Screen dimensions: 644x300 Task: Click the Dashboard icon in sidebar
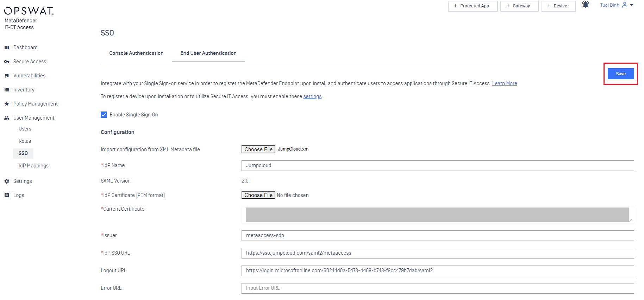coord(7,47)
